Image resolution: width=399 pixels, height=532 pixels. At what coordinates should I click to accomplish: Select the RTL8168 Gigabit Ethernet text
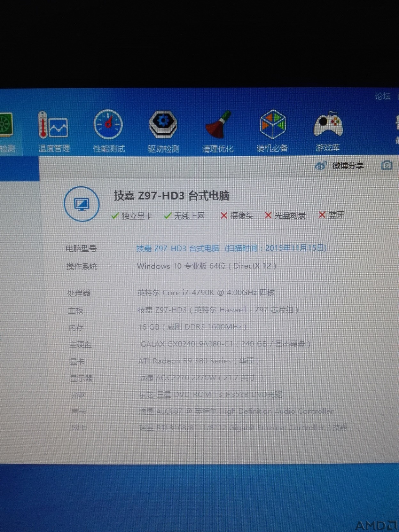pos(243,427)
